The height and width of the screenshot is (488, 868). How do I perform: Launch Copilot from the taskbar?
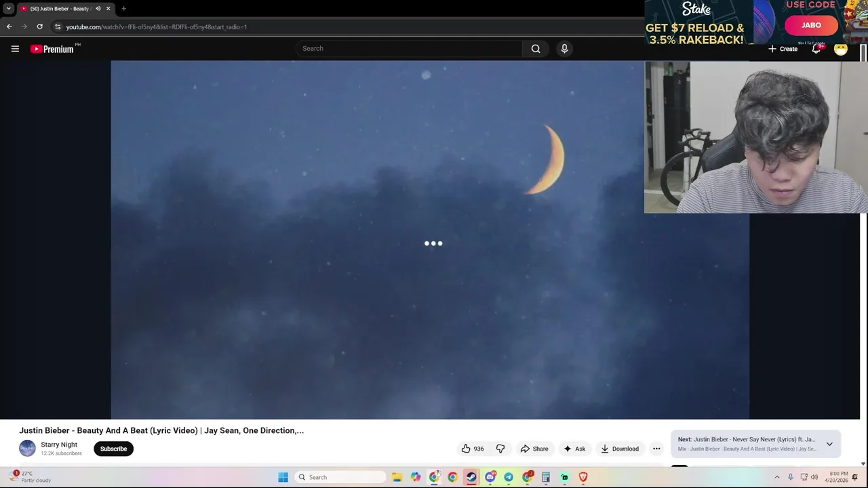(x=416, y=477)
